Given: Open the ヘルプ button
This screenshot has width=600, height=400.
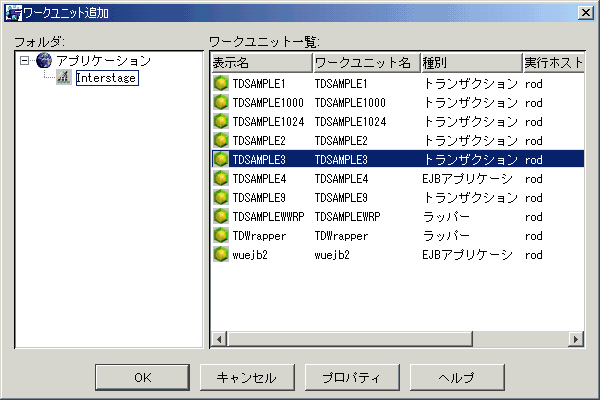Looking at the screenshot, I should pyautogui.click(x=457, y=377).
